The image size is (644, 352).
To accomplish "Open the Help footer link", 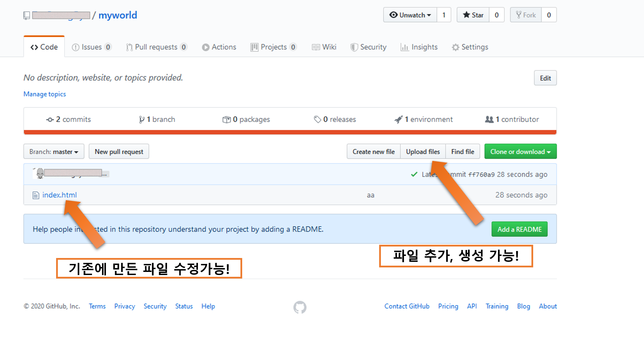I will click(208, 306).
